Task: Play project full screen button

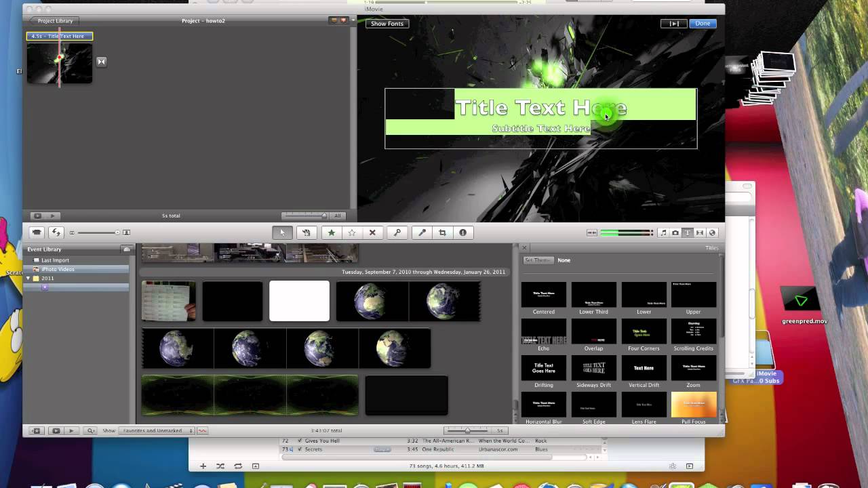Action: 37,216
